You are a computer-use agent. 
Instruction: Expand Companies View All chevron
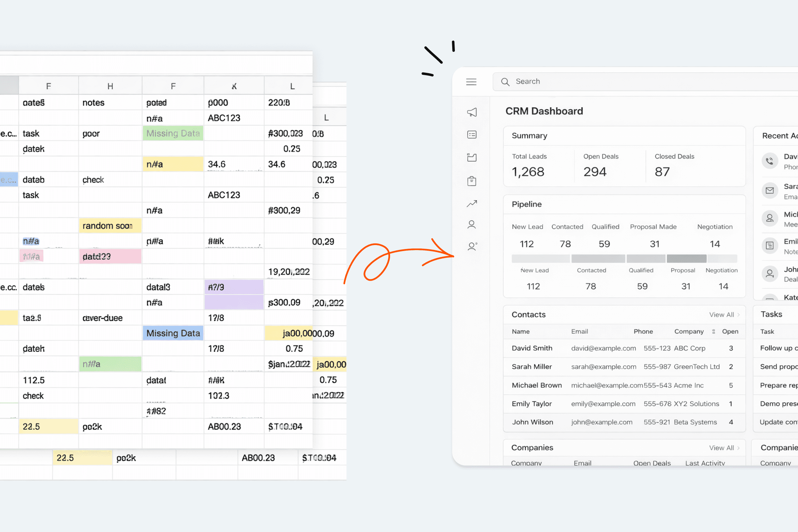click(738, 448)
